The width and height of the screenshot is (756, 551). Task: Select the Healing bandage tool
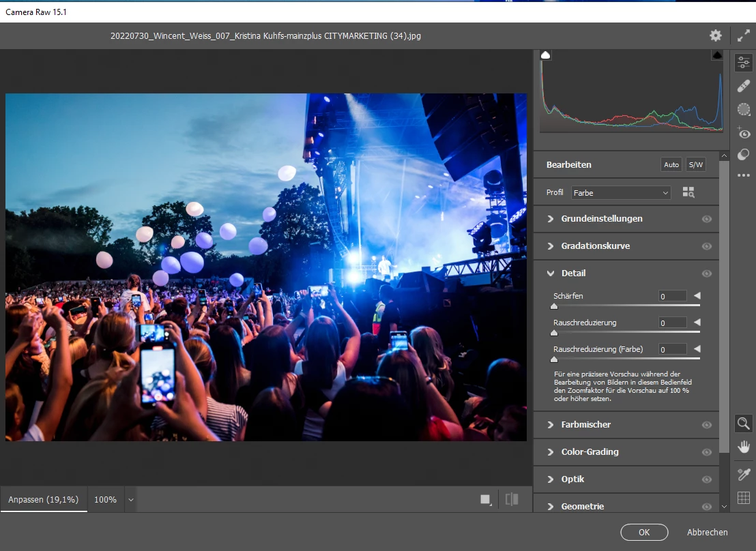[x=744, y=86]
